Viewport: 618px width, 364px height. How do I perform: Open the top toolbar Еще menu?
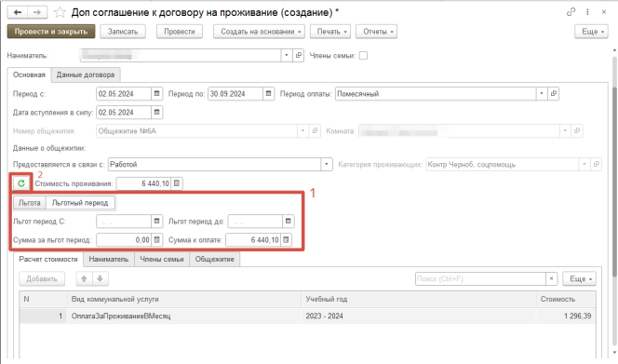(x=592, y=32)
